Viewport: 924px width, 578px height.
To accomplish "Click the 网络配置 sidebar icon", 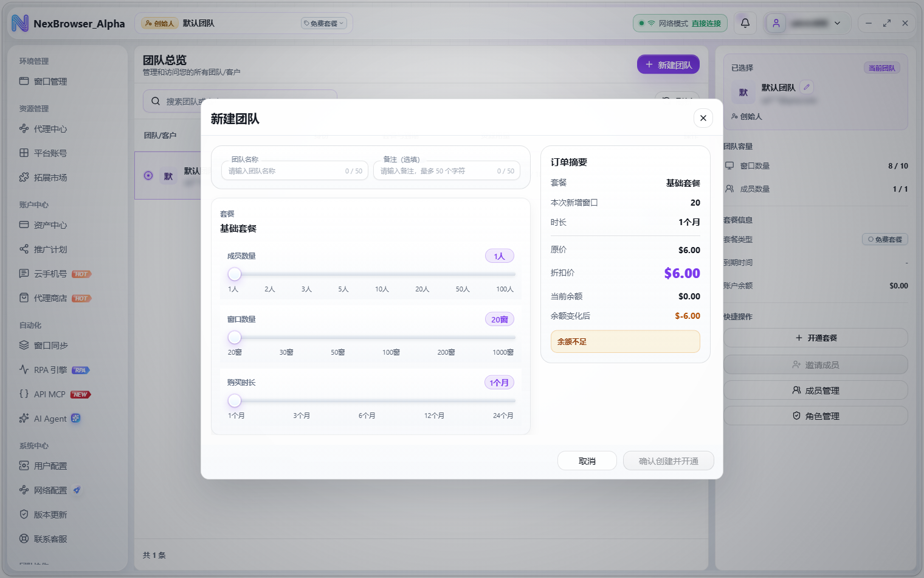I will (24, 490).
